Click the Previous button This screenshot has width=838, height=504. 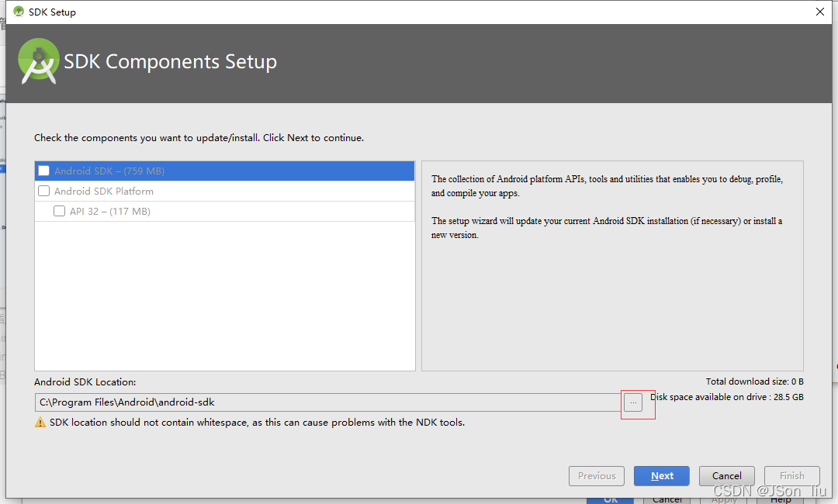[x=597, y=476]
